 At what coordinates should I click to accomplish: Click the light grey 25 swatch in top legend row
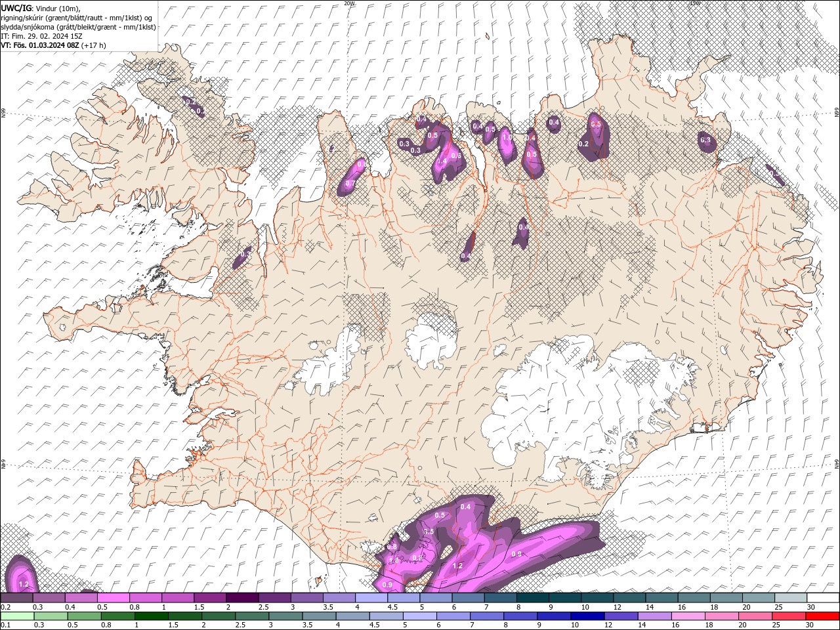tap(791, 598)
